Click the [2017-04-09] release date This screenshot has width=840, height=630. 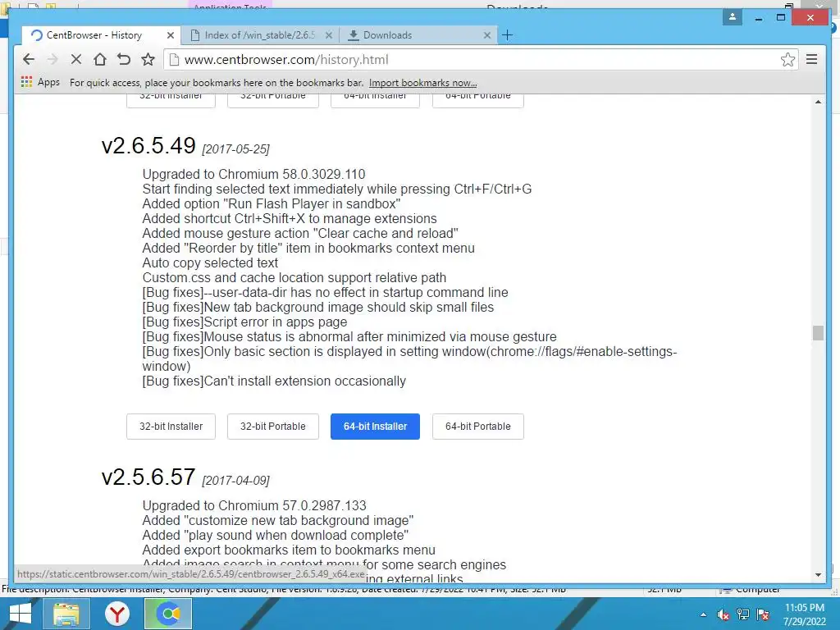pyautogui.click(x=235, y=480)
